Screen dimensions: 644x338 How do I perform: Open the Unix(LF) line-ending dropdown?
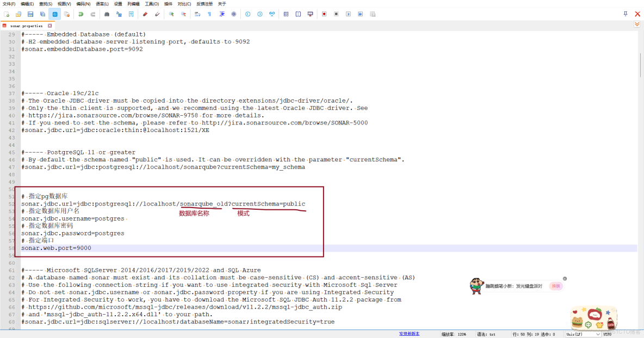pyautogui.click(x=582, y=334)
